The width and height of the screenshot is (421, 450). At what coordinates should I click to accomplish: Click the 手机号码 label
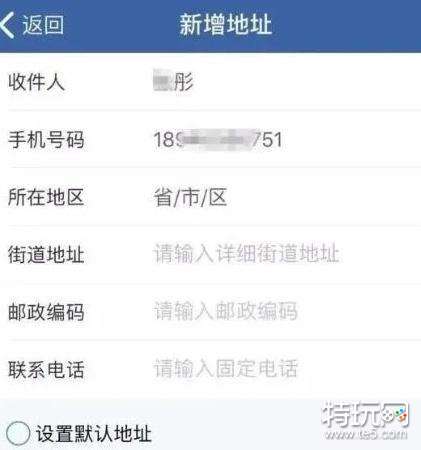click(46, 139)
